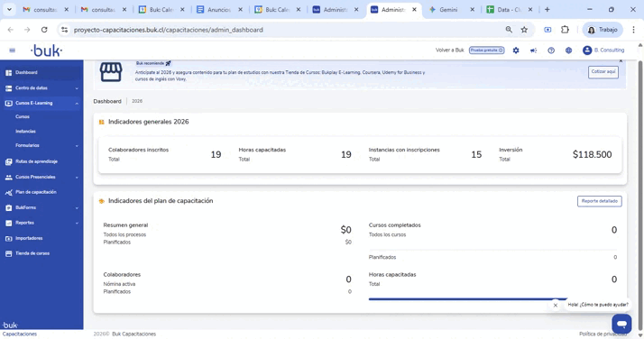
Task: Open the browser zoom magnifier icon
Action: coord(509,30)
